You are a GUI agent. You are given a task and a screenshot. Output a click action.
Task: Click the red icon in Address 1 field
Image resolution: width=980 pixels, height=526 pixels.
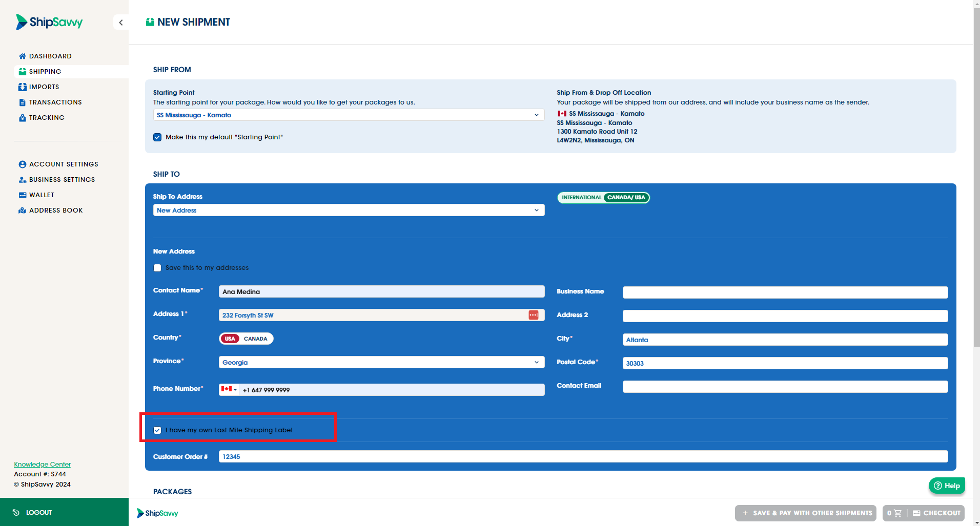coord(534,315)
